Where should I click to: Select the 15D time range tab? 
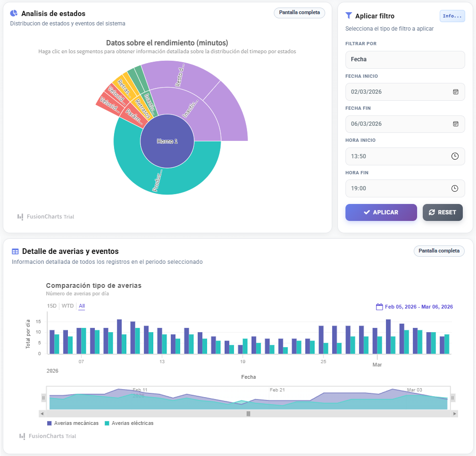pyautogui.click(x=52, y=306)
